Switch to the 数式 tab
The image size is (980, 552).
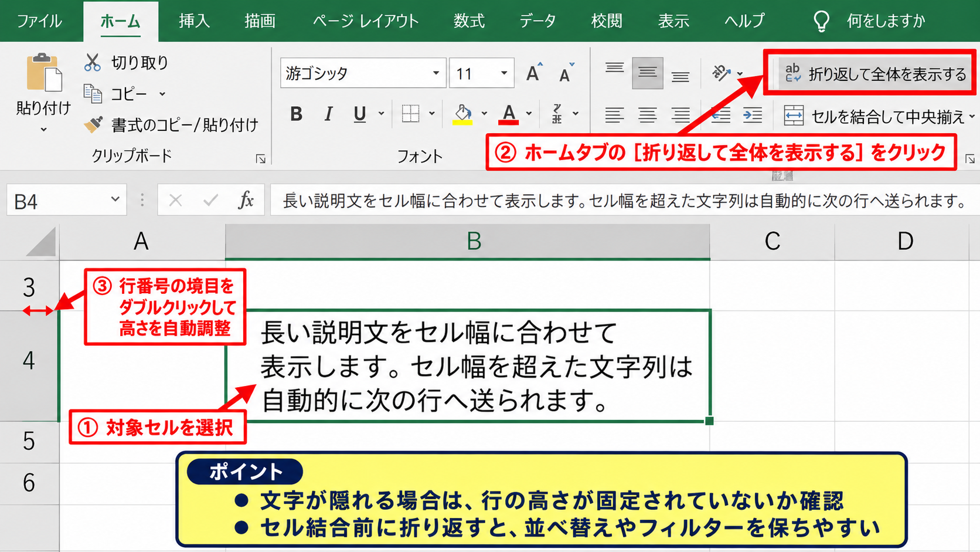469,21
